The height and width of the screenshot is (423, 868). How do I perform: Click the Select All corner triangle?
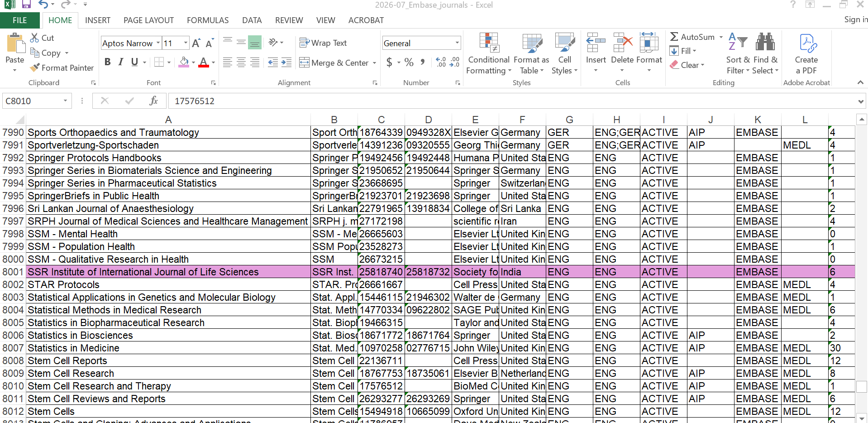click(x=20, y=120)
